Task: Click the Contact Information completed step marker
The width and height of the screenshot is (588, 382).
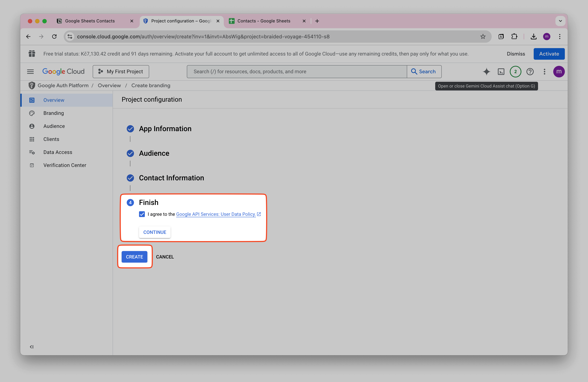Action: pos(130,178)
